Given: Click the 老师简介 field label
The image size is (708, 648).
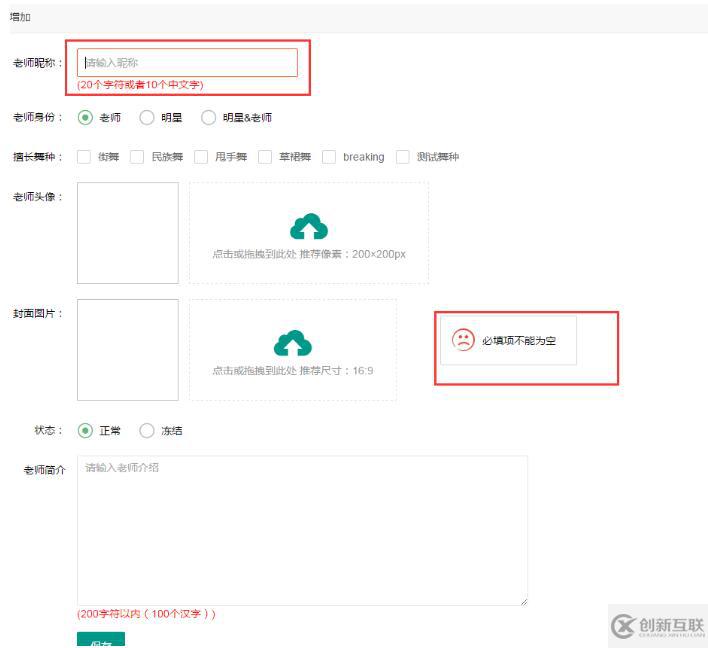Looking at the screenshot, I should click(45, 470).
